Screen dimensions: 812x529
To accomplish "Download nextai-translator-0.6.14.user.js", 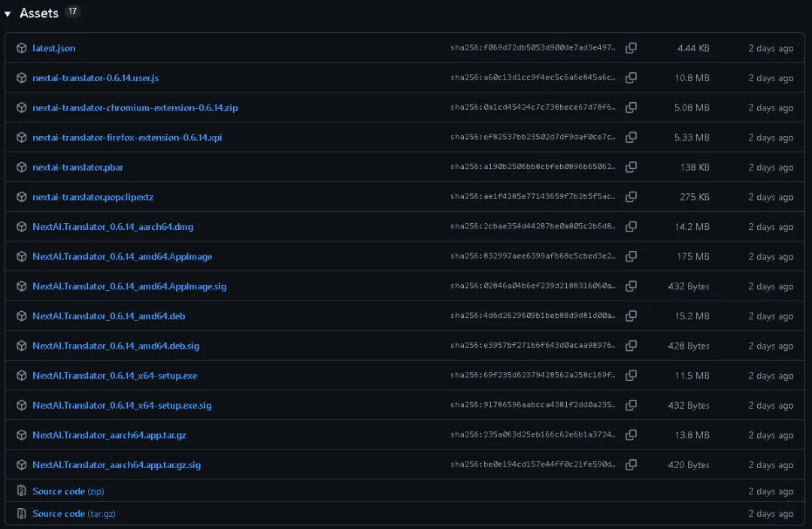I will [x=95, y=77].
